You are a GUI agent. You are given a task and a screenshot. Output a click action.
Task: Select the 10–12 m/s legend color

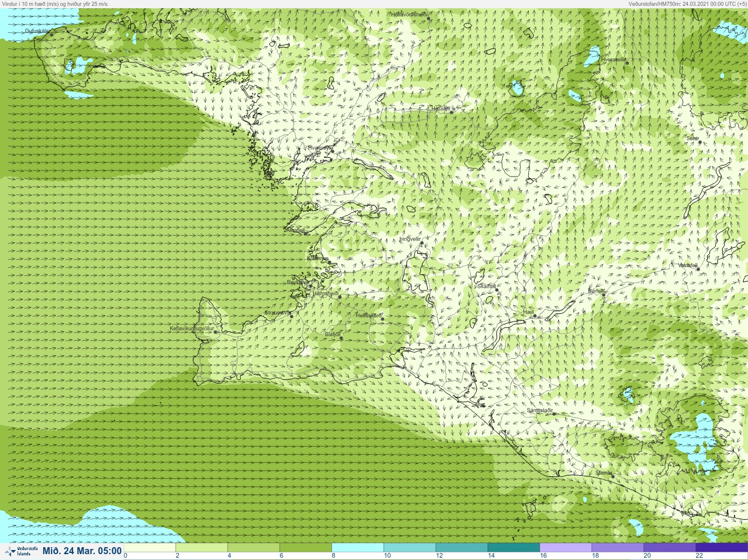pos(410,548)
